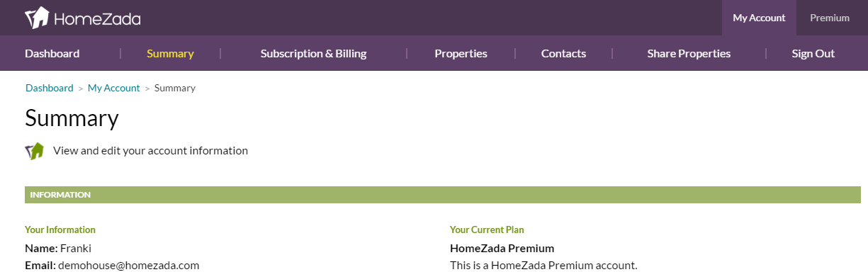The image size is (868, 272).
Task: Click the HomeZada wordmark in the header
Action: coord(97,19)
